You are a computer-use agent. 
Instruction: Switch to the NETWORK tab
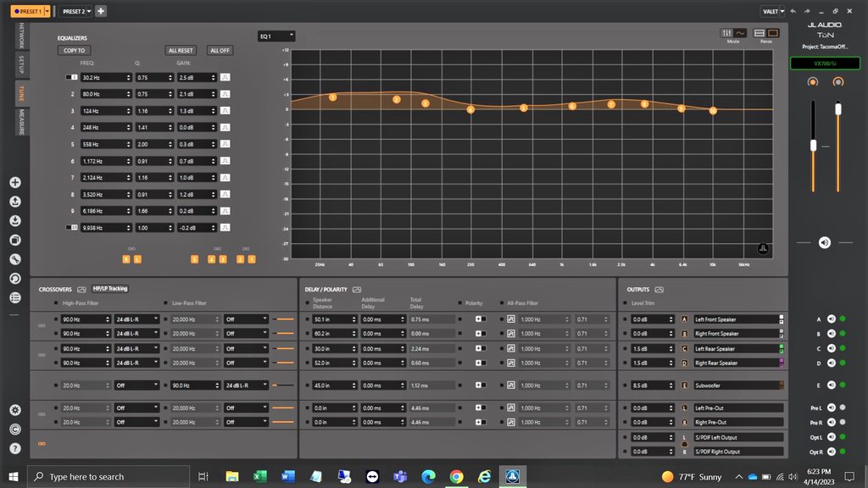click(x=21, y=36)
